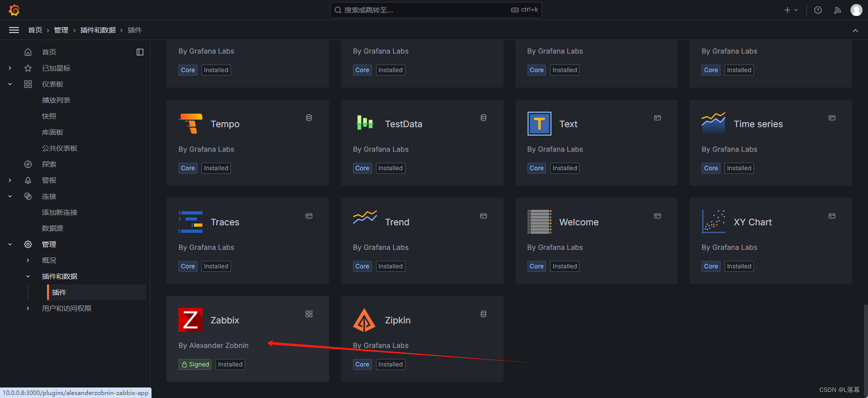Expand the 已加星标 sidebar section
The width and height of the screenshot is (868, 398).
pos(10,68)
